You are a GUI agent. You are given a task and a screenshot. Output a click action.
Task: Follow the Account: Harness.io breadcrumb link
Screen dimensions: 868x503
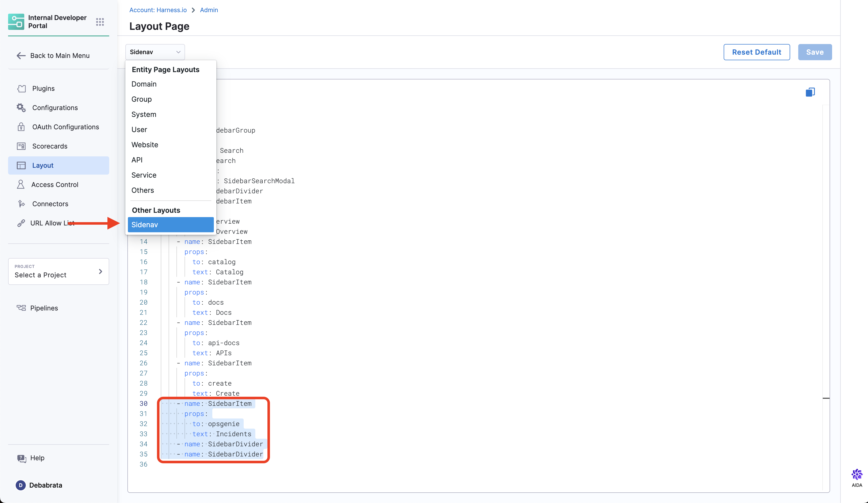tap(158, 10)
